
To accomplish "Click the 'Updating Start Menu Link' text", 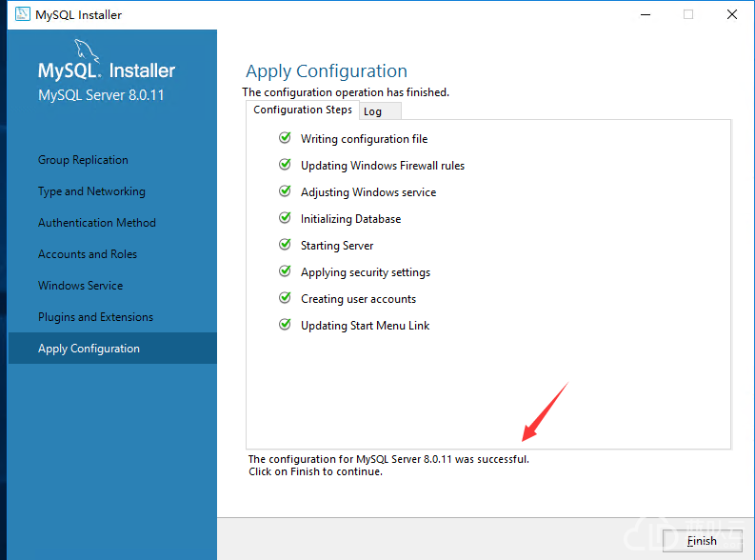I will click(365, 326).
